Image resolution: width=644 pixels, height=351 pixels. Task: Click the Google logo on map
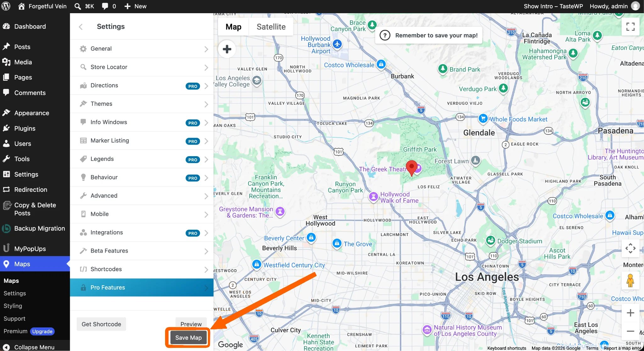[230, 345]
